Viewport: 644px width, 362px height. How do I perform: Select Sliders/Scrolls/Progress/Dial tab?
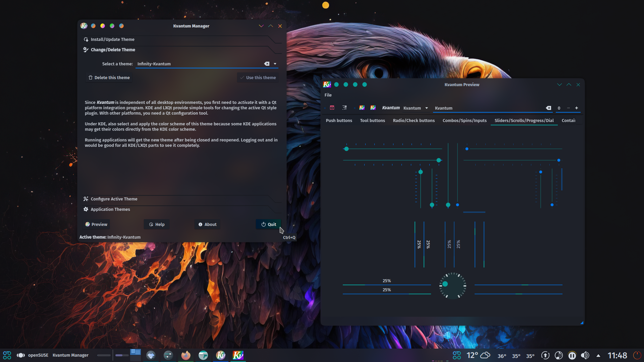point(524,120)
